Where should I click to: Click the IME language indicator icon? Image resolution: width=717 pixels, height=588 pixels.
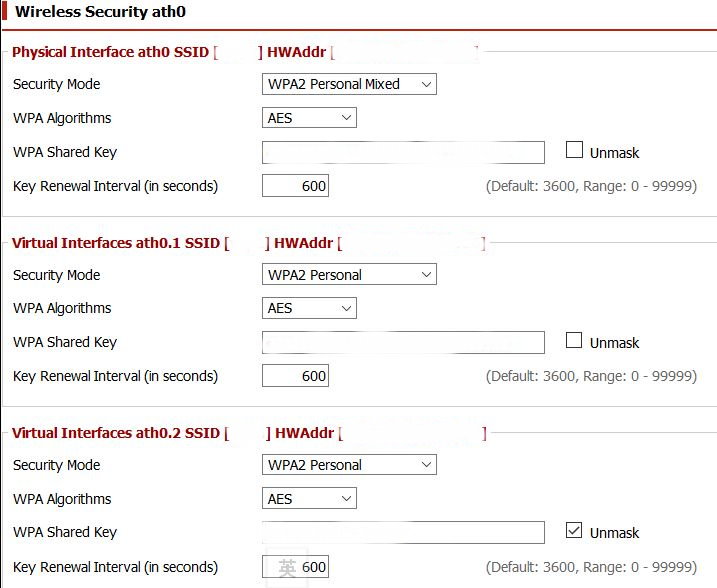[287, 567]
